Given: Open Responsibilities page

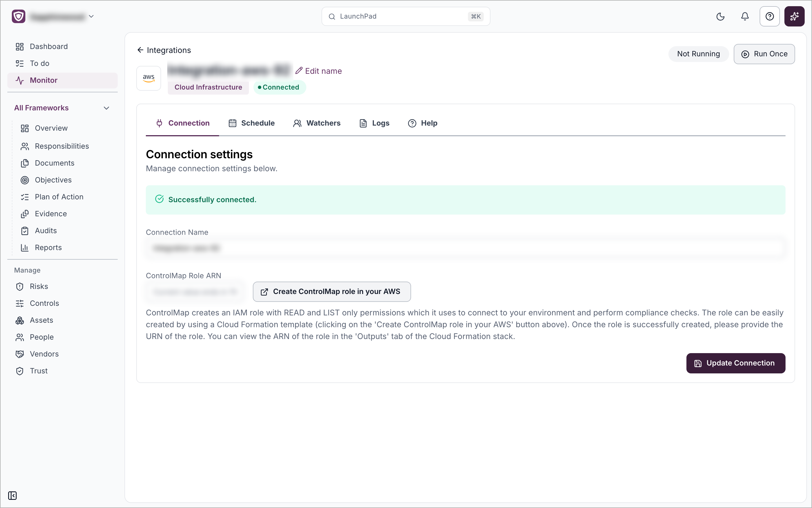Looking at the screenshot, I should click(x=65, y=146).
